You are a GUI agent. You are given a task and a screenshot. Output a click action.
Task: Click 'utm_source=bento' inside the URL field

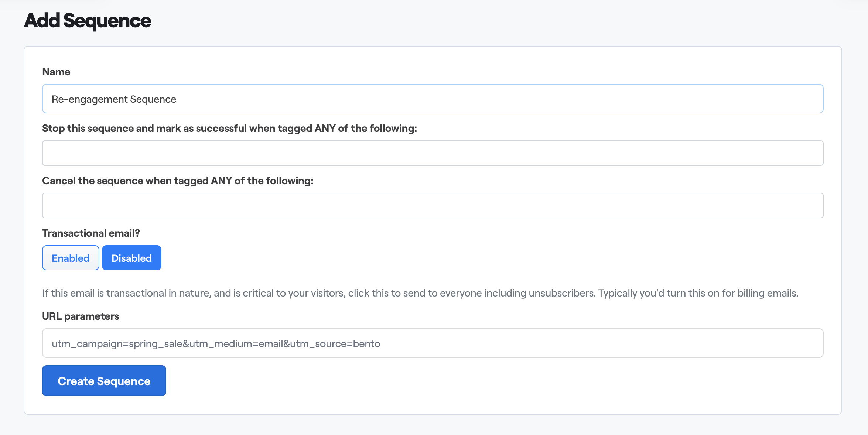tap(335, 344)
